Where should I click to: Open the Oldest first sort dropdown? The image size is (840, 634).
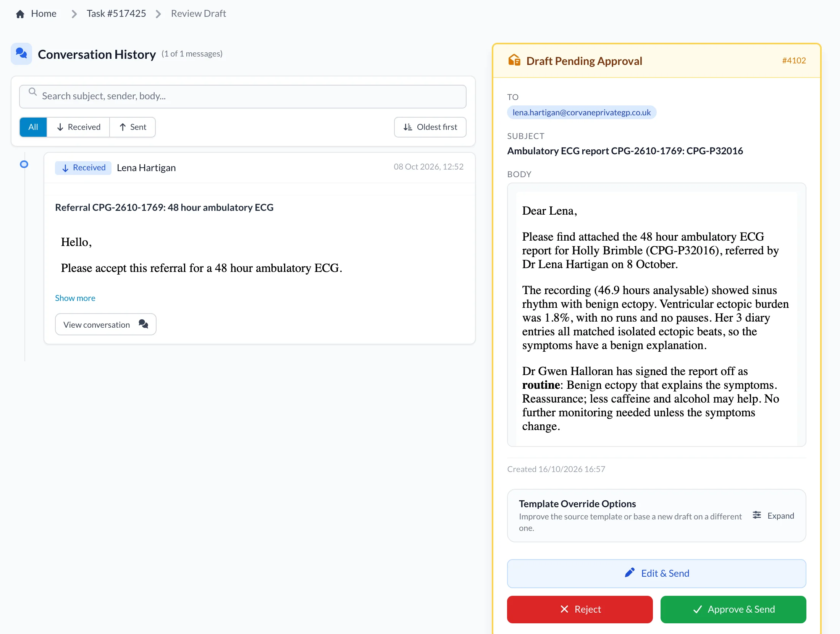click(430, 127)
